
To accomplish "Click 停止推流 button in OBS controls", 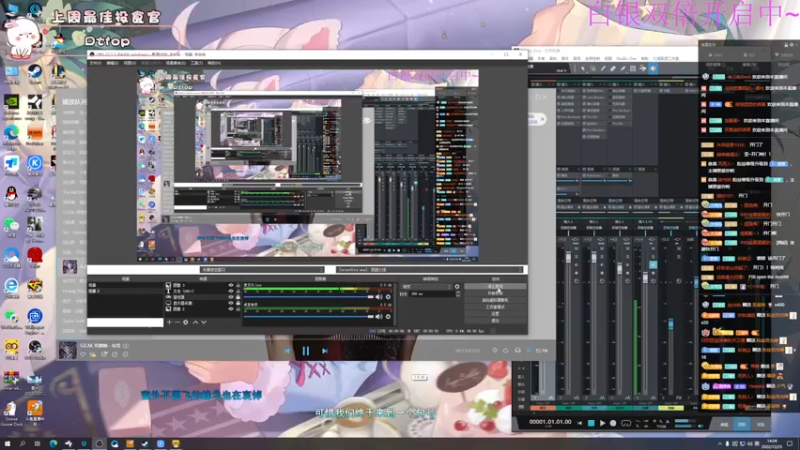I will [x=495, y=287].
